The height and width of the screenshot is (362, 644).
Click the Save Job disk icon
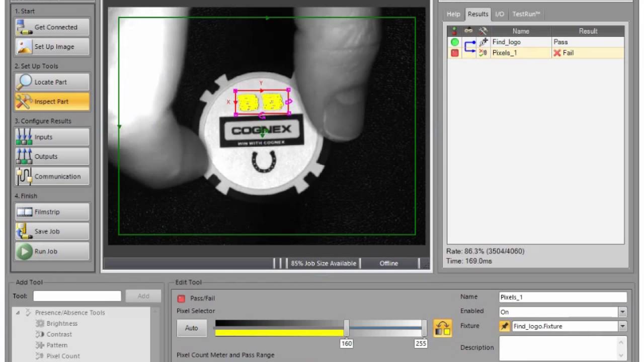pos(24,231)
